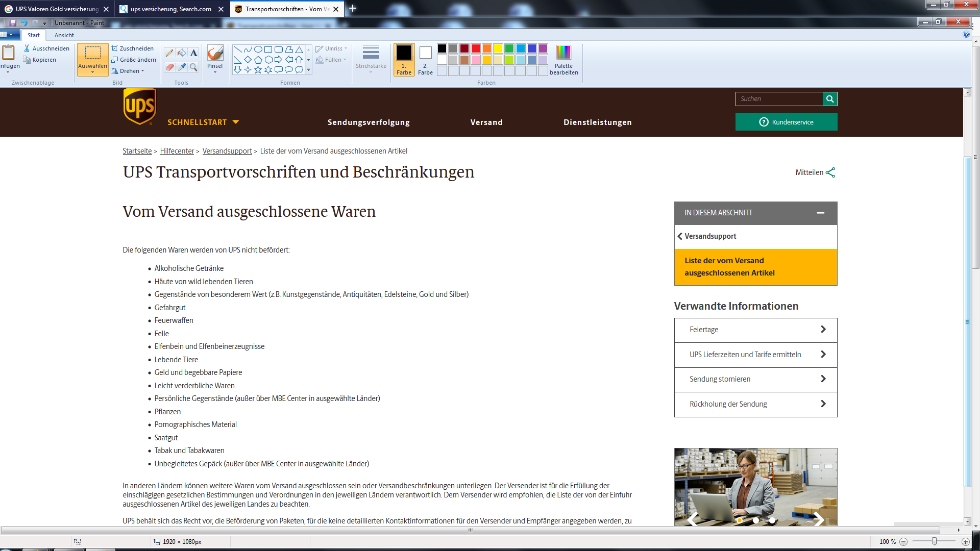This screenshot has width=980, height=551.
Task: Select the Pencil tool
Action: click(x=169, y=53)
